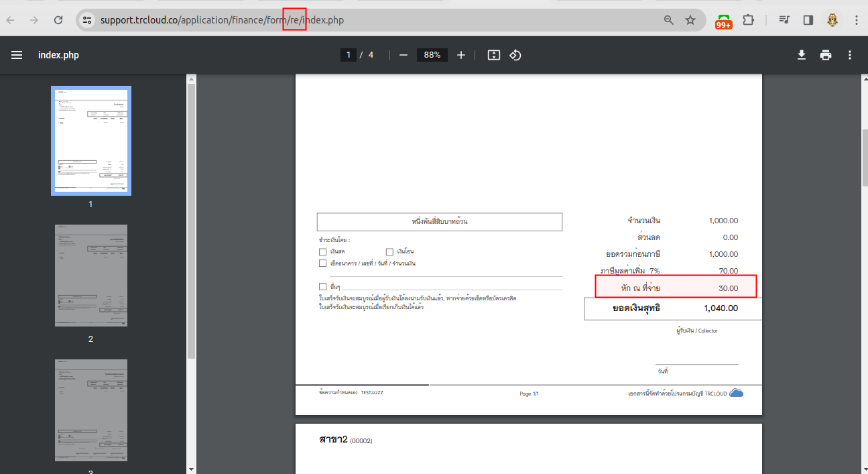Click the 30.00 withholding value
This screenshot has height=474, width=868.
[x=728, y=288]
